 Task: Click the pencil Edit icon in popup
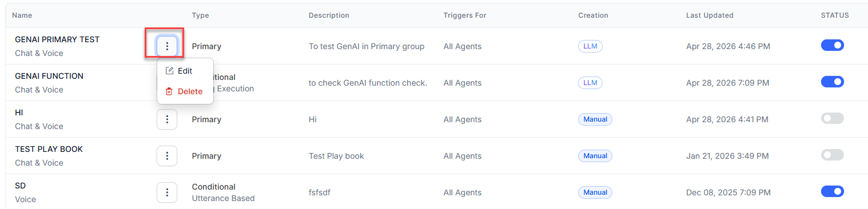click(x=169, y=71)
